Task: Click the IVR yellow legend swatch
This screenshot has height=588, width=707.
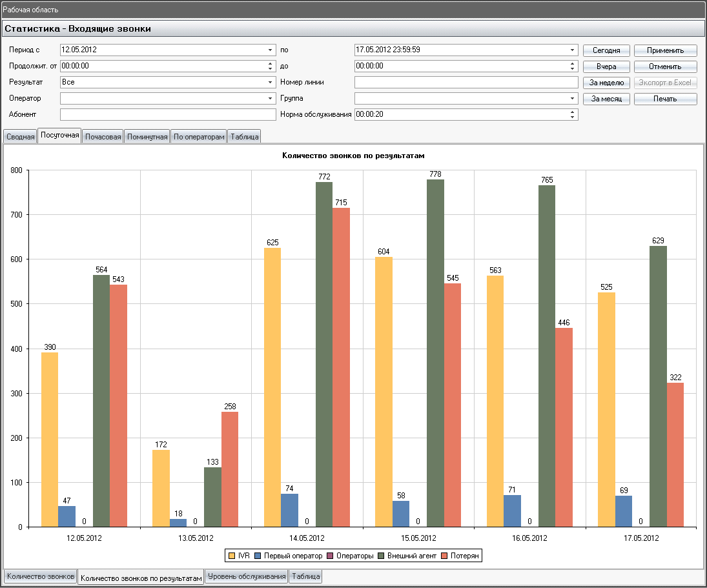Action: 232,556
